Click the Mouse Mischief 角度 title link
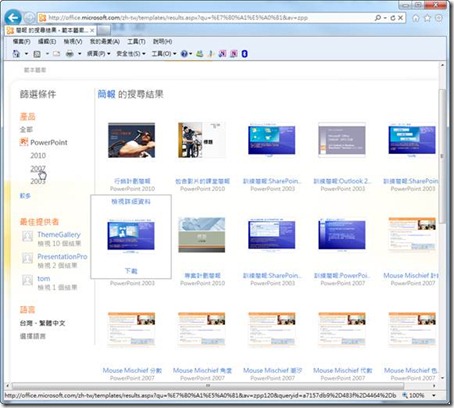Screen dimensions: 454x408 202,370
